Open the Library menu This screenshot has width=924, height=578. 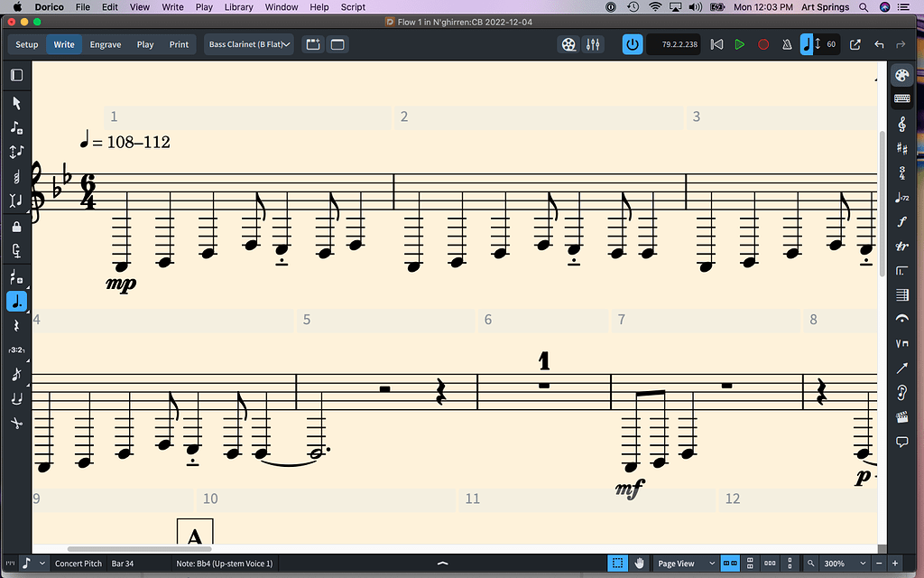click(x=237, y=6)
